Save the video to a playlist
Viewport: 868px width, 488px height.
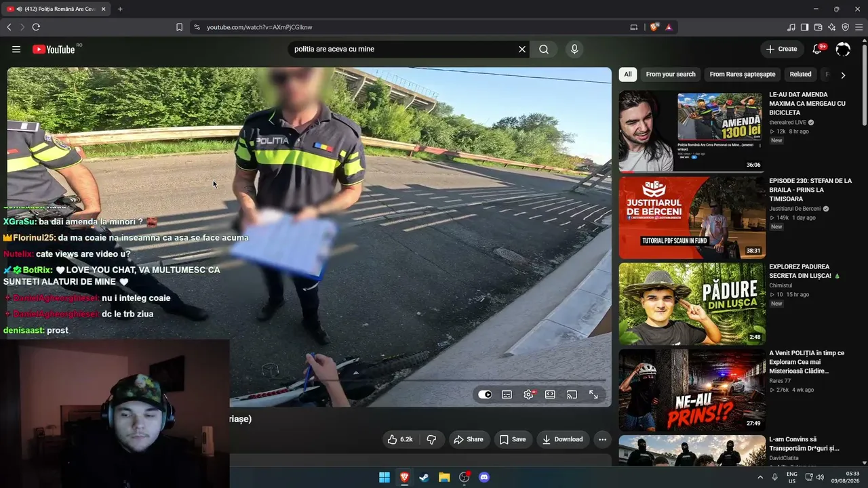(513, 439)
